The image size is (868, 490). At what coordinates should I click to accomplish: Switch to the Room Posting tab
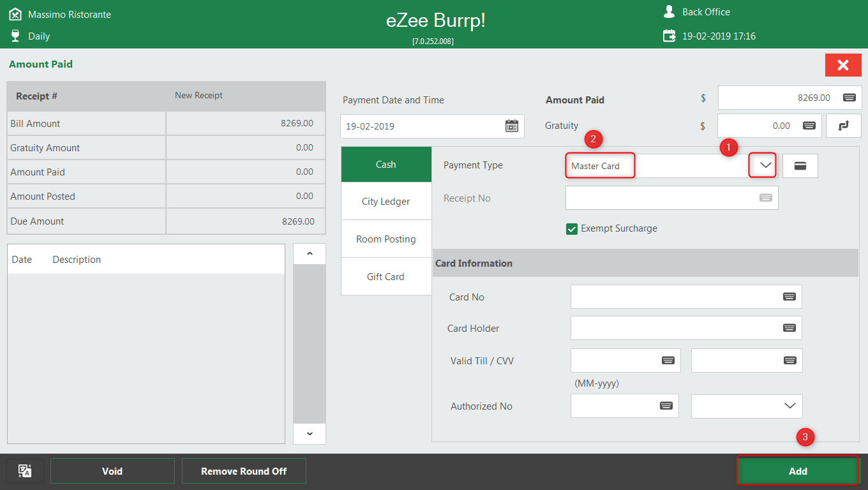click(386, 239)
